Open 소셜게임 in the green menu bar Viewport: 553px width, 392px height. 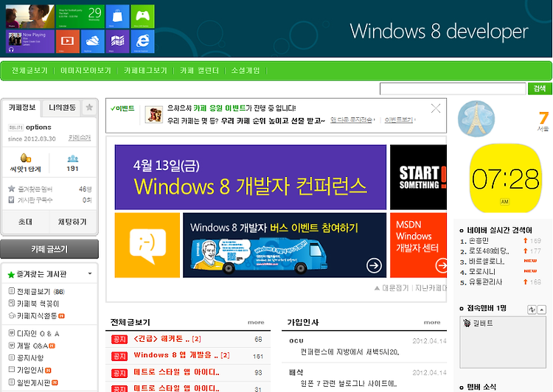pos(246,71)
